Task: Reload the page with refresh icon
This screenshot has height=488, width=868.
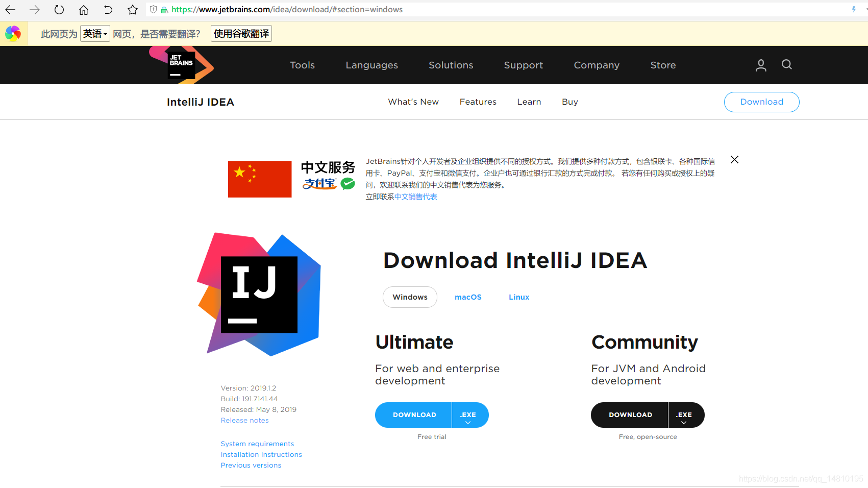Action: coord(59,10)
